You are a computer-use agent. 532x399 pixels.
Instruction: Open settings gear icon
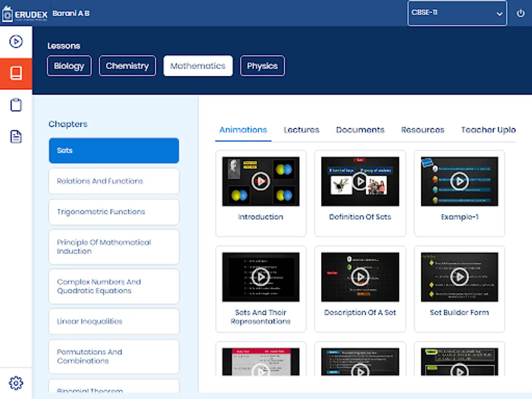pyautogui.click(x=16, y=383)
